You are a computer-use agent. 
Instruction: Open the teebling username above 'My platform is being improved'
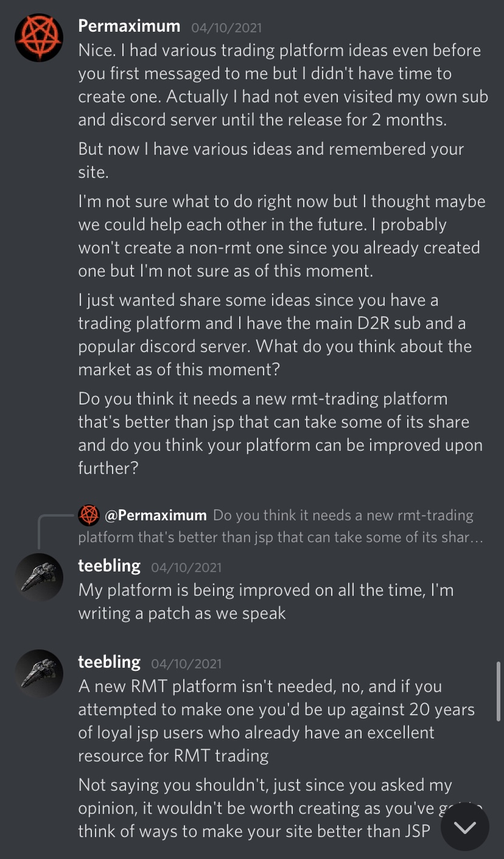tap(109, 566)
